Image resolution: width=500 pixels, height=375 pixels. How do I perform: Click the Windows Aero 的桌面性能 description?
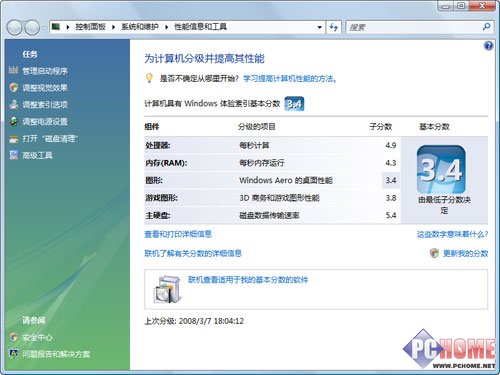coord(286,180)
